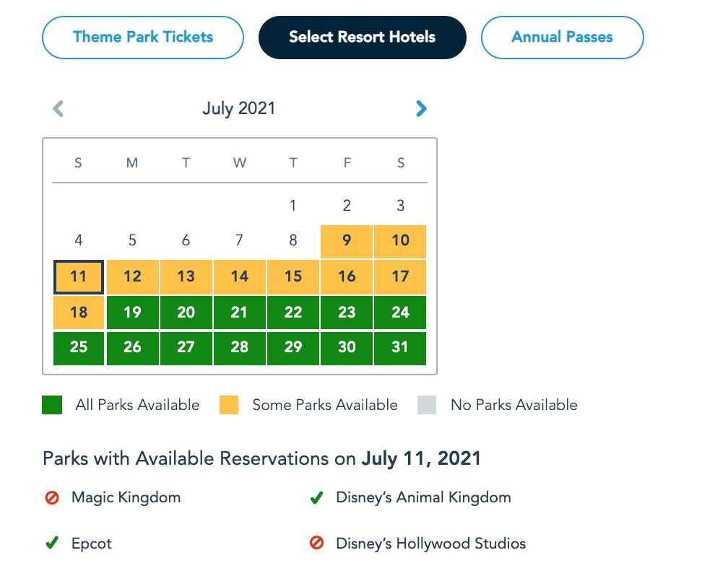Choose July 15 on the calendar

pyautogui.click(x=293, y=277)
